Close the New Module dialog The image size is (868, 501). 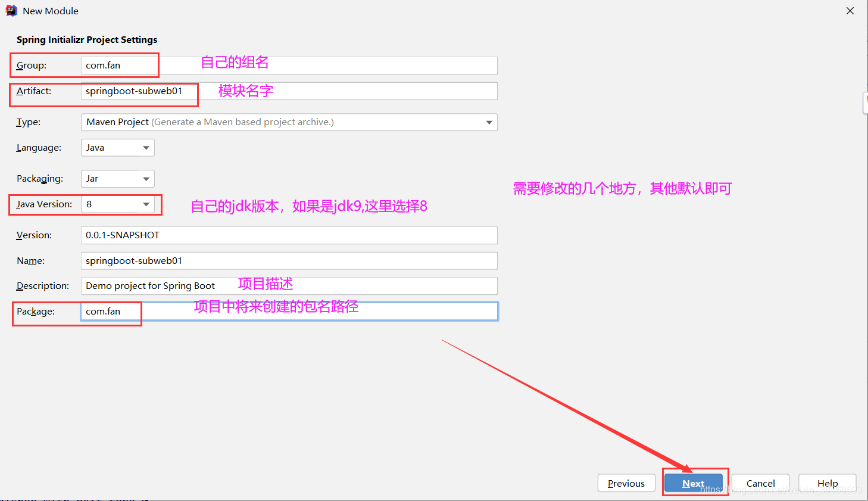click(850, 11)
